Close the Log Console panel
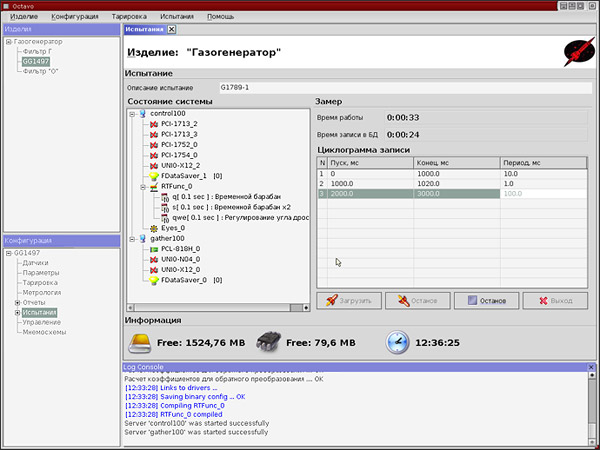This screenshot has height=450, width=600. [591, 367]
